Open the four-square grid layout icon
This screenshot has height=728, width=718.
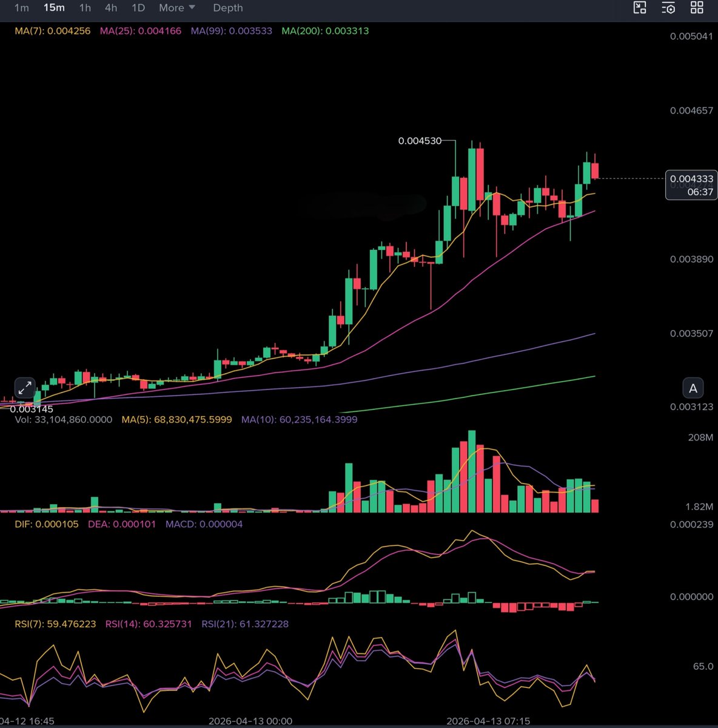coord(697,8)
